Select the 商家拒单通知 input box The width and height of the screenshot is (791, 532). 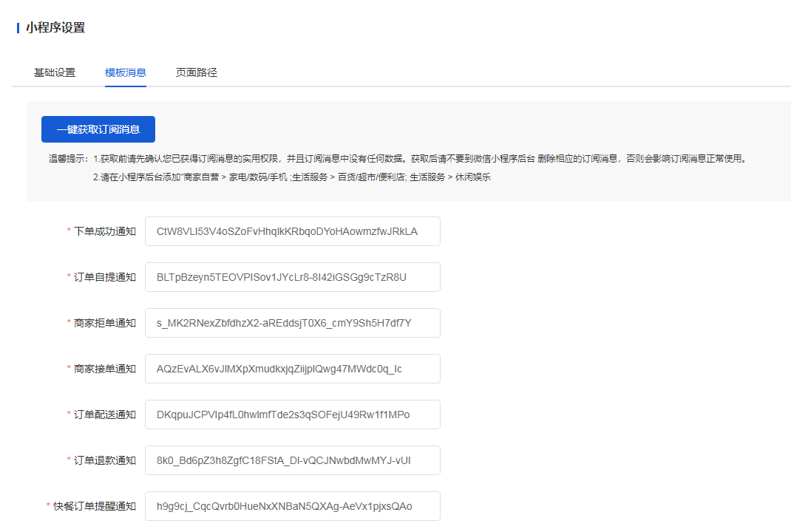(293, 323)
